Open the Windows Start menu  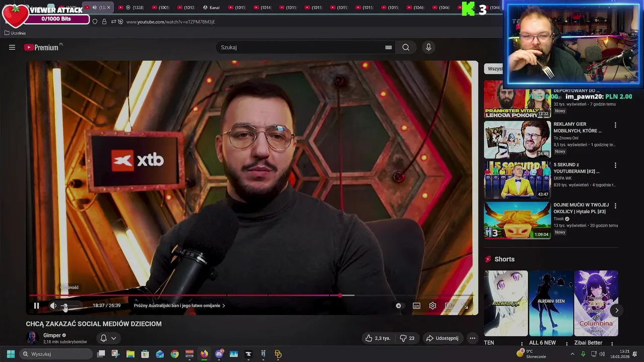(x=11, y=354)
